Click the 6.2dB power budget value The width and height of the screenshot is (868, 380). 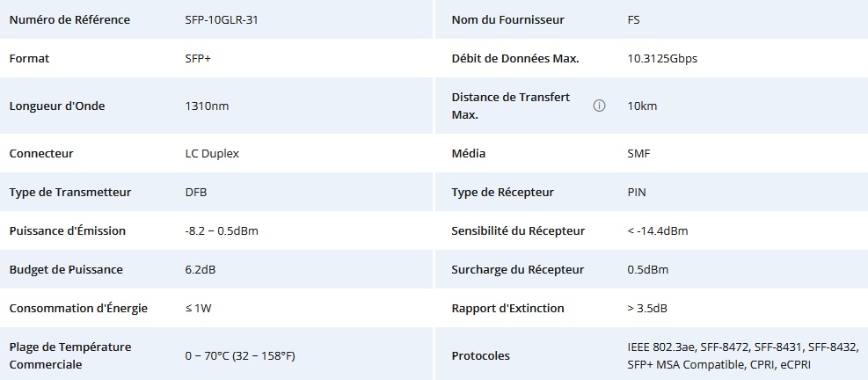click(x=200, y=269)
